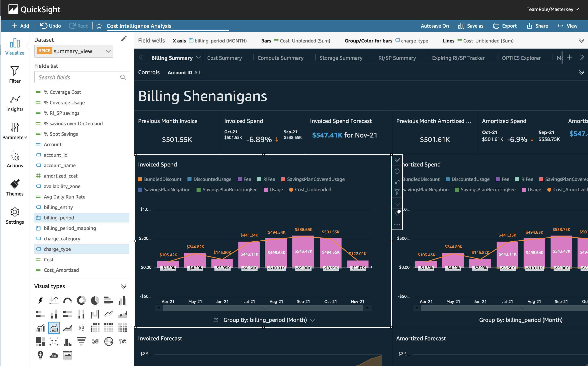The height and width of the screenshot is (366, 588).
Task: Open the Actions pane
Action: tap(15, 159)
